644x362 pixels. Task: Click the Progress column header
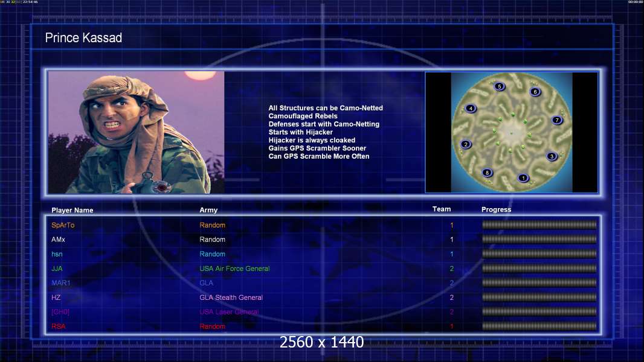coord(496,209)
